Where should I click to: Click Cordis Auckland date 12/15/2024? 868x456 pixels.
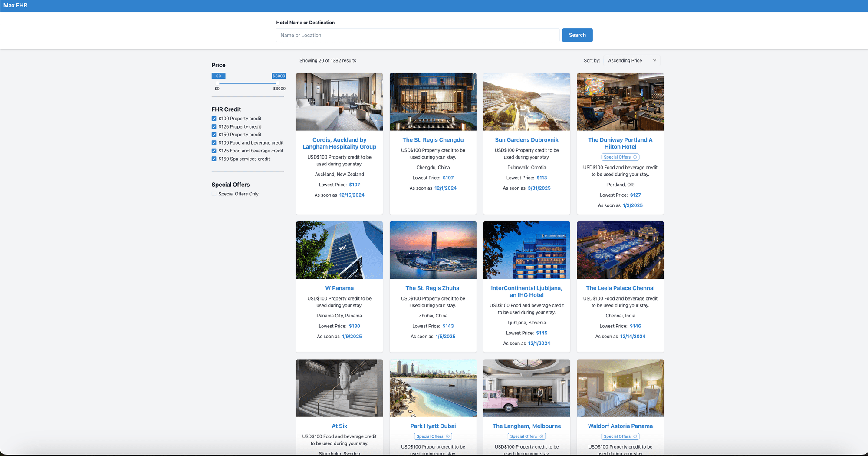coord(352,195)
